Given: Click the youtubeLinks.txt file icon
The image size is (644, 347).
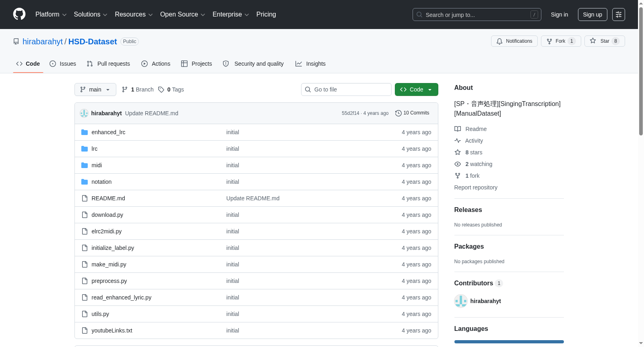Looking at the screenshot, I should [85, 330].
